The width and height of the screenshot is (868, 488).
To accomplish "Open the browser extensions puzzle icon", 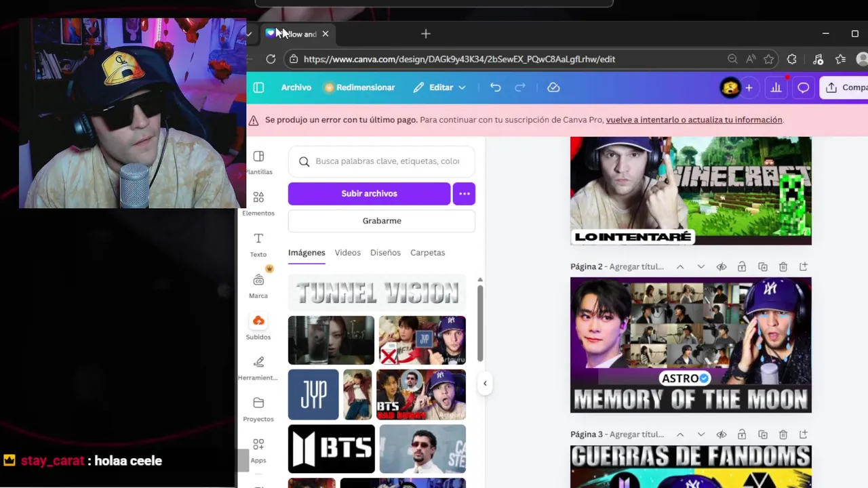I will click(x=791, y=59).
